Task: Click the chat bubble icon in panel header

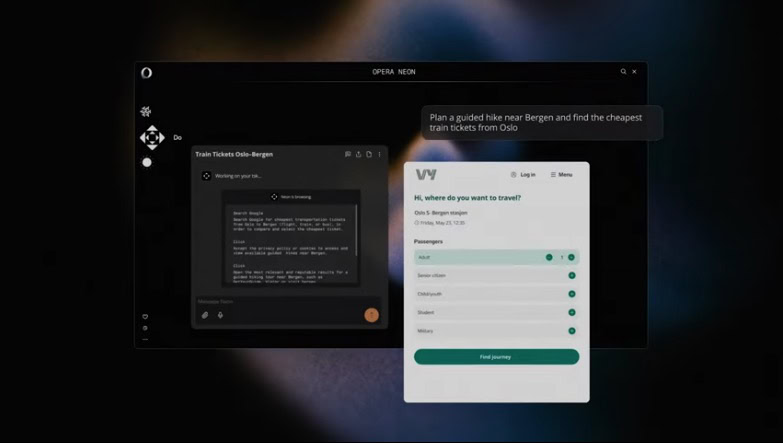Action: 347,155
